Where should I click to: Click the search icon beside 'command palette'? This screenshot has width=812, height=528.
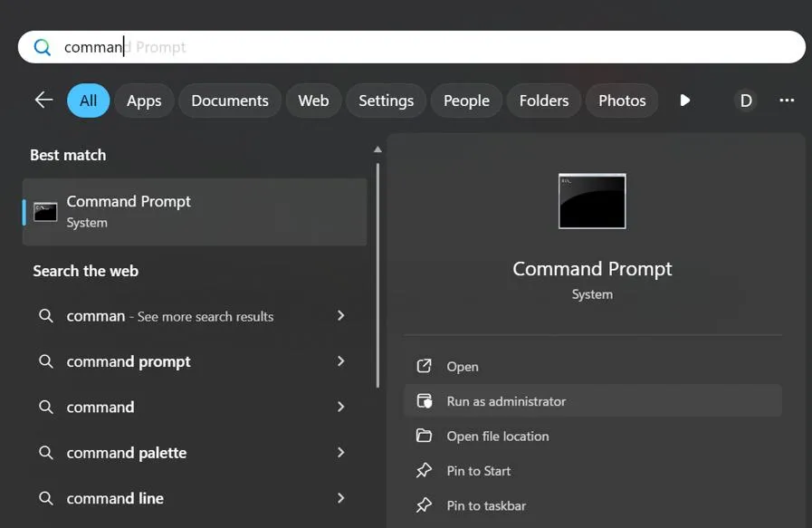46,452
